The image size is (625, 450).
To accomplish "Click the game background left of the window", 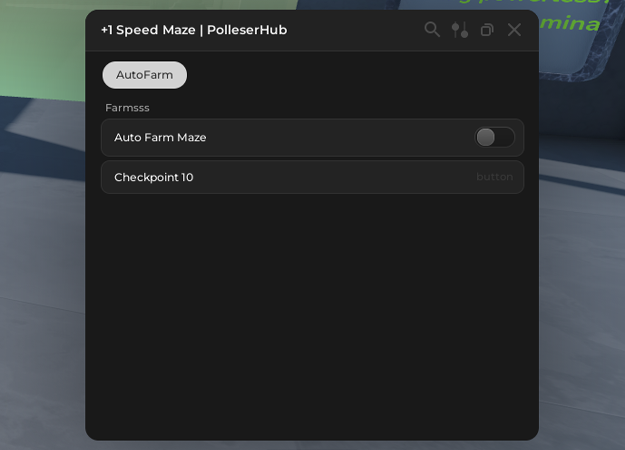I will pos(42,250).
